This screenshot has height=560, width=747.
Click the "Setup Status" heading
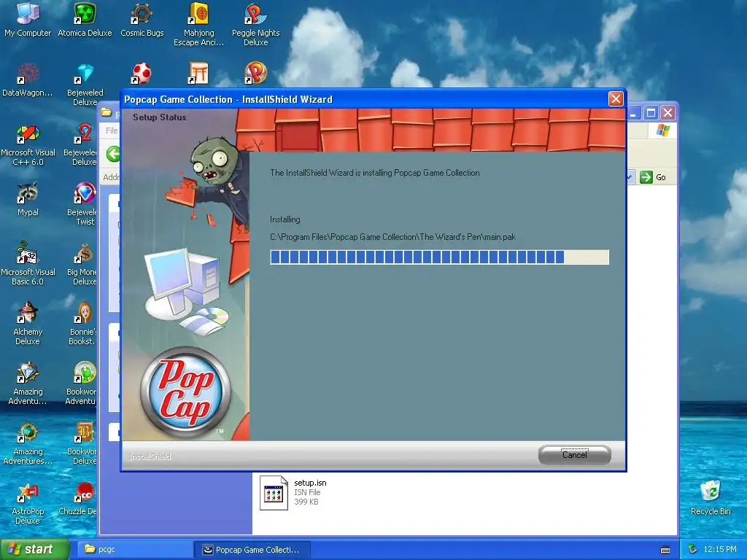point(159,117)
